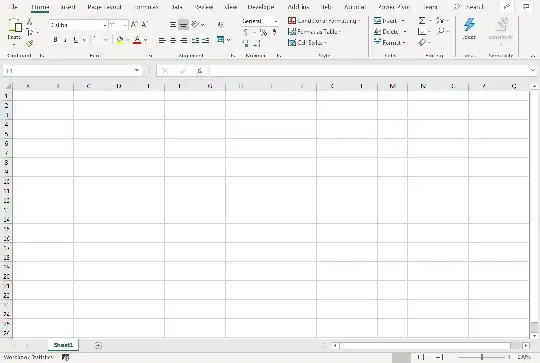
Task: Click the Clear eraser icon
Action: click(422, 43)
